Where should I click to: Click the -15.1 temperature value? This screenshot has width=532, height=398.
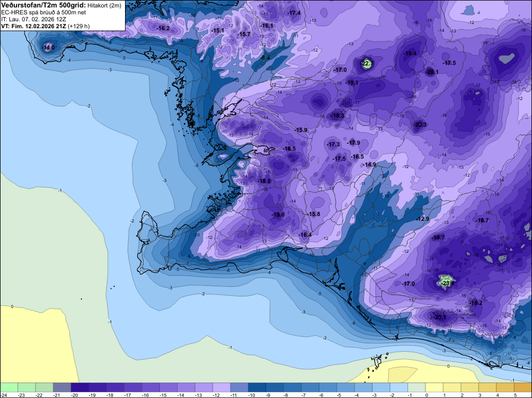[218, 30]
